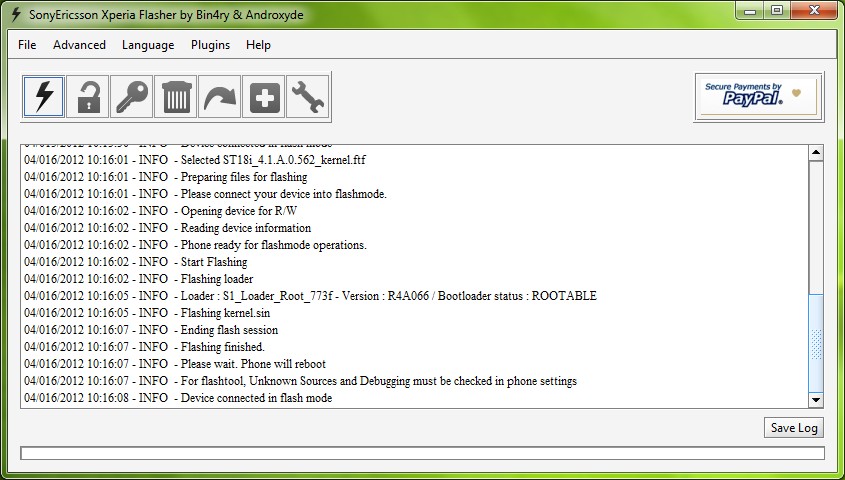Viewport: 845px width, 480px height.
Task: Select the 'Reading device information' log line
Action: (x=168, y=228)
